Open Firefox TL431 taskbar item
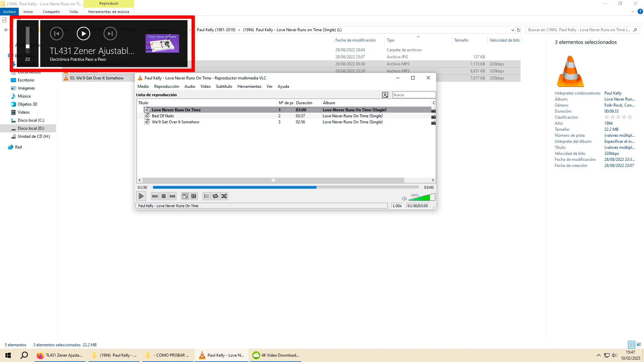Viewport: 644px width, 362px height. click(61, 355)
